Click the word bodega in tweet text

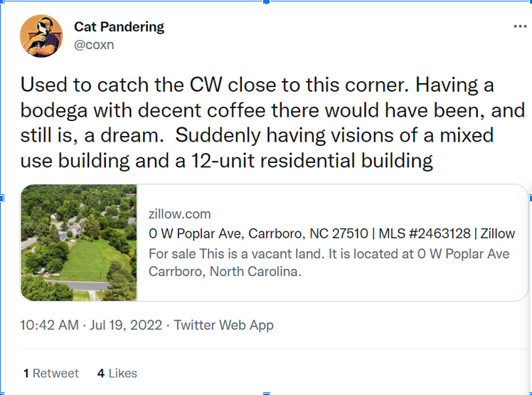54,110
